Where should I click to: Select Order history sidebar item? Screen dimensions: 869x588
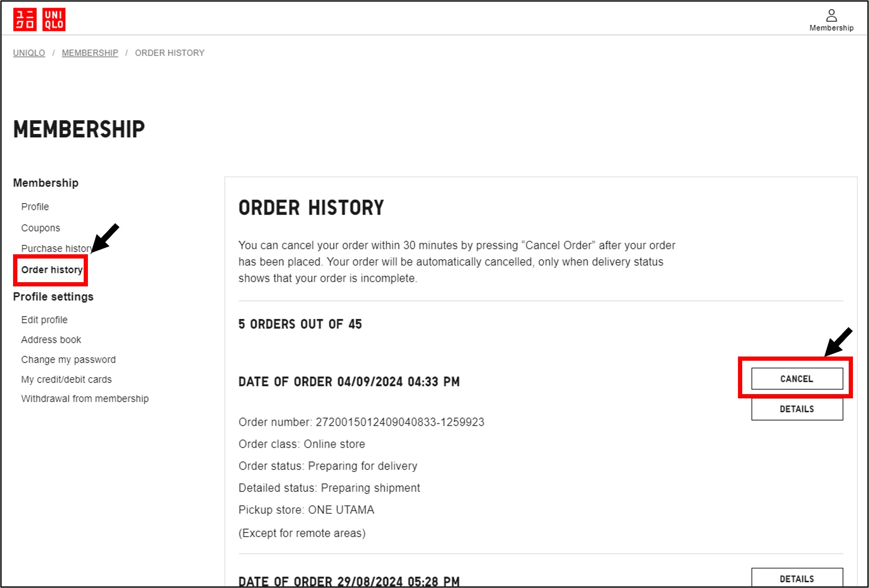52,270
